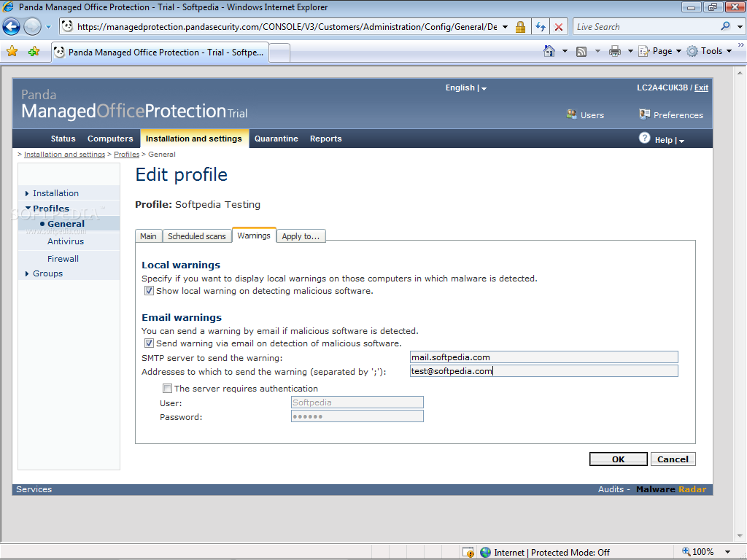Image resolution: width=747 pixels, height=560 pixels.
Task: Open the Help dropdown menu
Action: [x=670, y=140]
